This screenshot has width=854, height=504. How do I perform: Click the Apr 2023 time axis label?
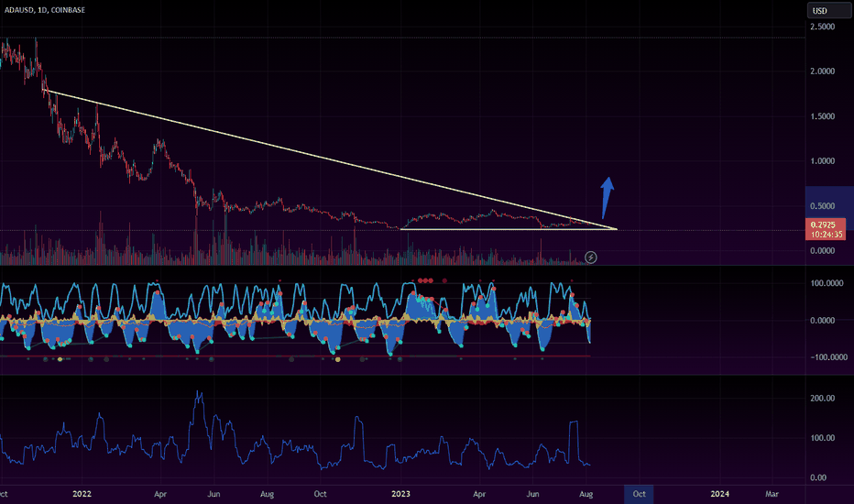479,494
